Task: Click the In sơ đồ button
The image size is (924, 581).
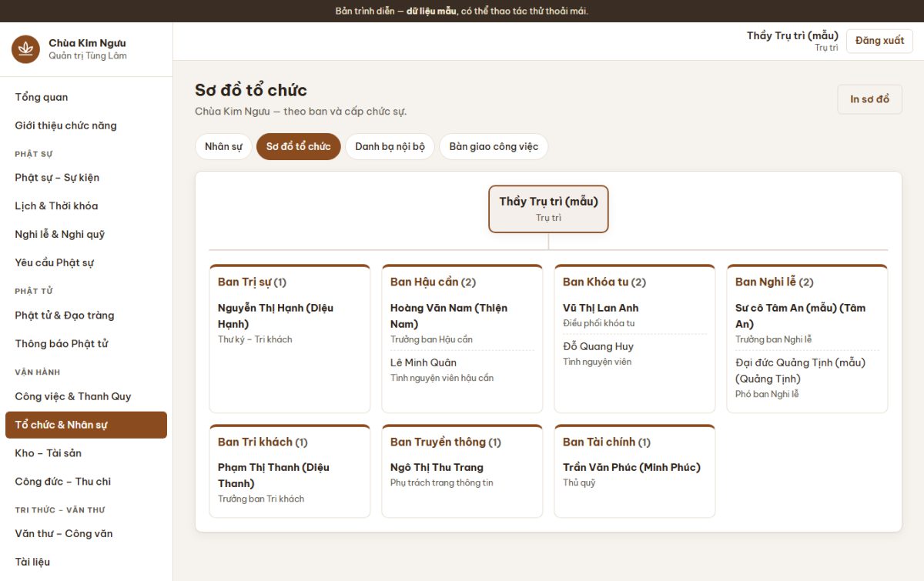Action: [x=869, y=99]
